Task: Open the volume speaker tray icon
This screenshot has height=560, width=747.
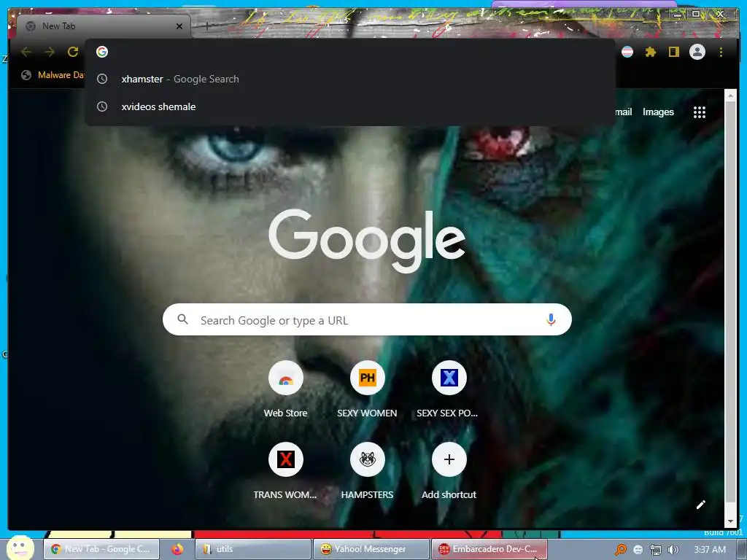Action: [x=673, y=550]
